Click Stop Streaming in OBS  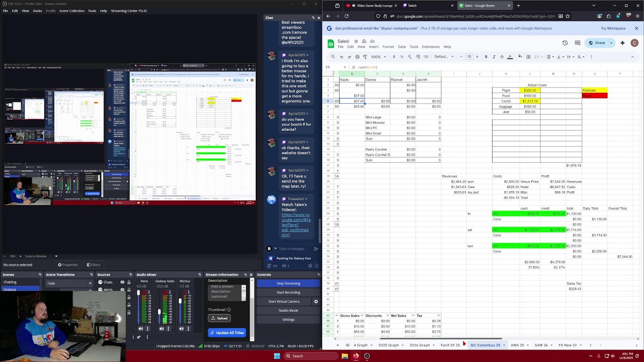pos(288,284)
